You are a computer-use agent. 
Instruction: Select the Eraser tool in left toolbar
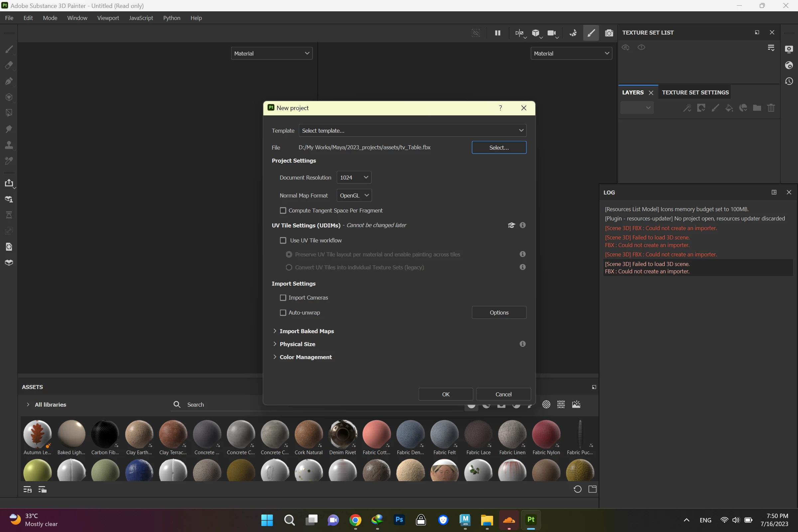(x=9, y=65)
